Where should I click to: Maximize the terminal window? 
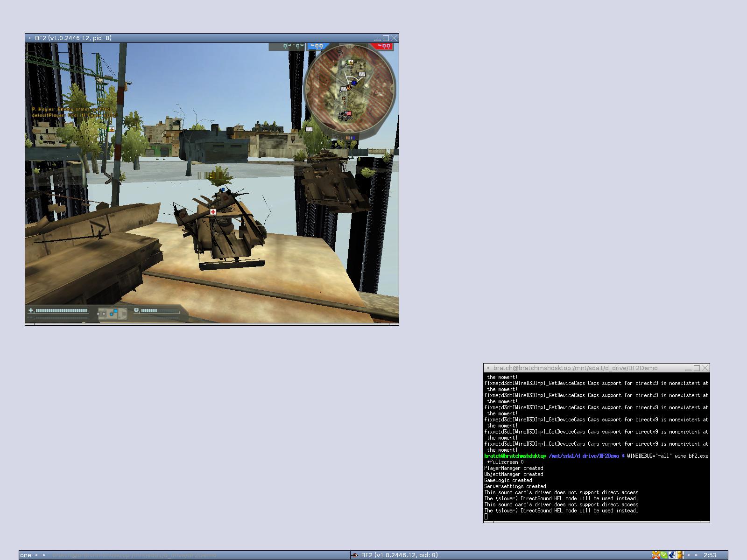pyautogui.click(x=697, y=368)
